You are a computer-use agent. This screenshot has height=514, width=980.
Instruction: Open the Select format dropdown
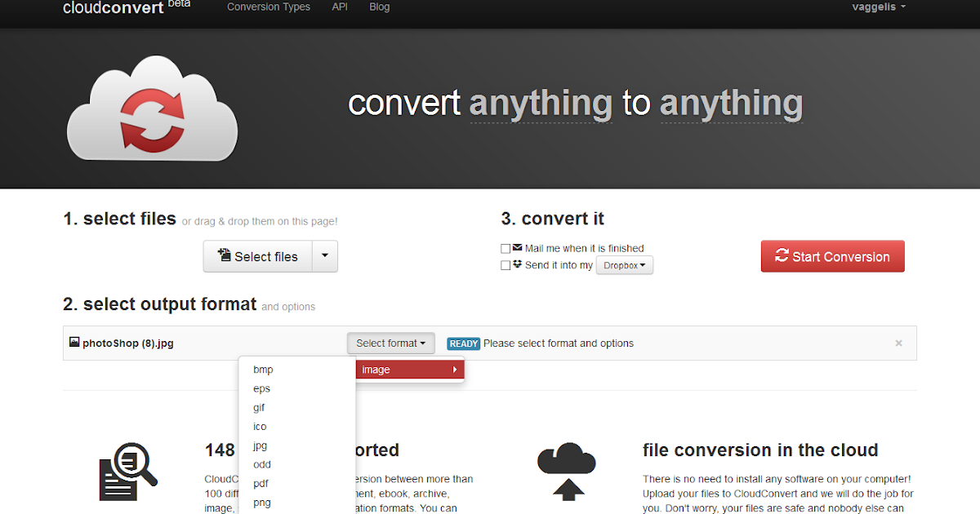coord(390,343)
